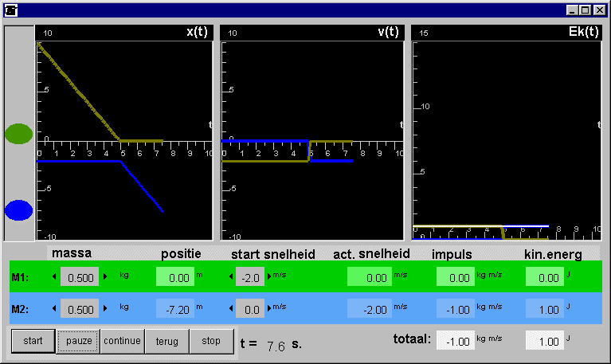Click the v(t) velocity graph area
This screenshot has height=364, width=611.
[x=312, y=140]
